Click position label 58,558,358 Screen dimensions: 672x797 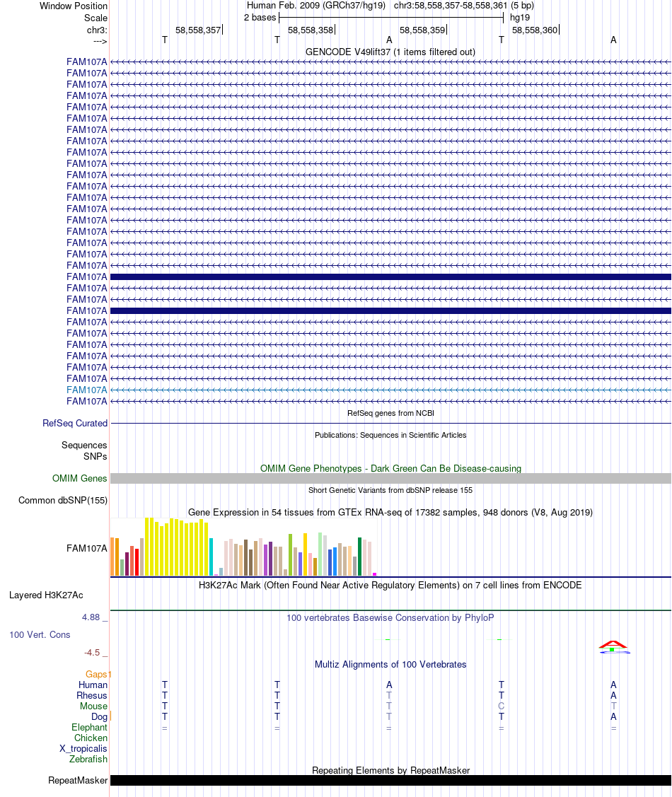(311, 30)
